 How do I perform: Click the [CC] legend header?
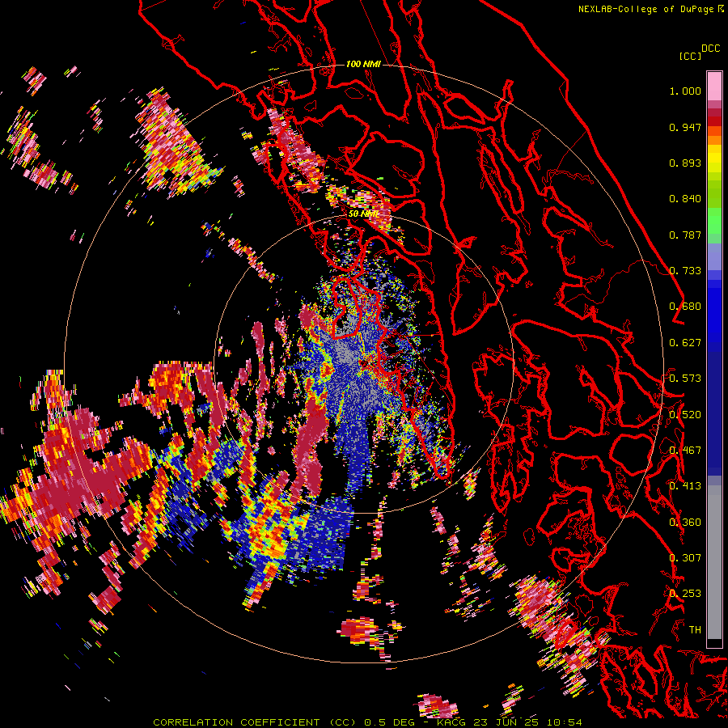(690, 56)
